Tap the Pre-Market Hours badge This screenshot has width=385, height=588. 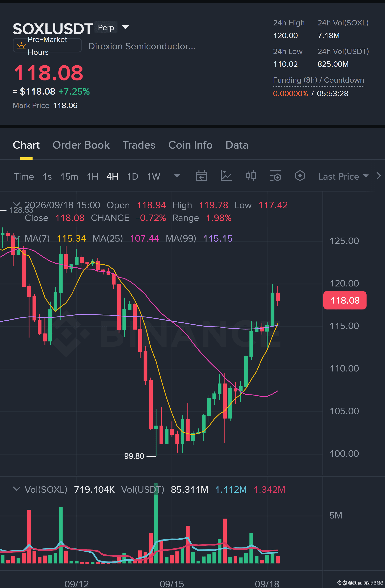[47, 46]
